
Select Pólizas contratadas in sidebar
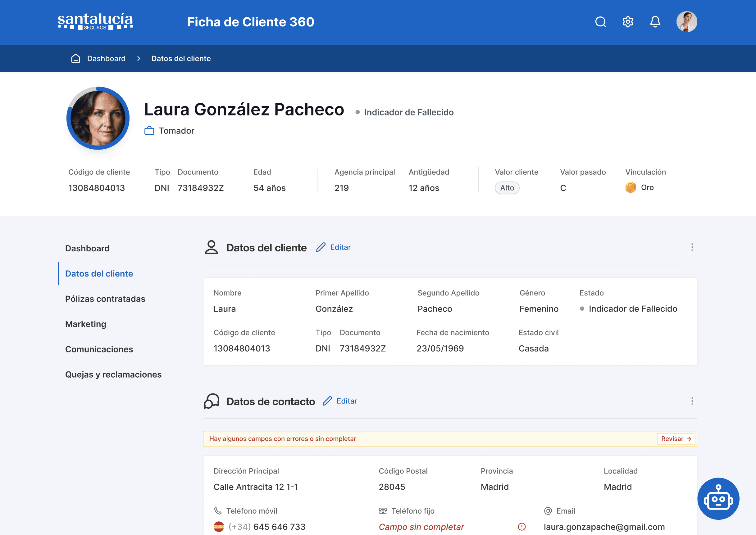pos(105,299)
